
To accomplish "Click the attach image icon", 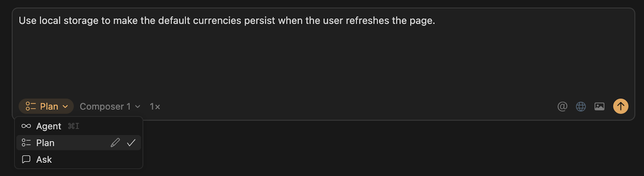I will (599, 106).
